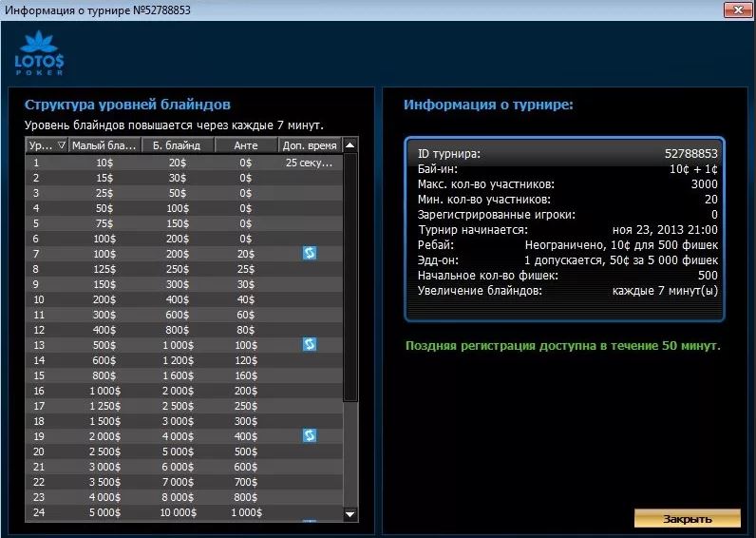Click the Lotos Poker logo

[39, 53]
